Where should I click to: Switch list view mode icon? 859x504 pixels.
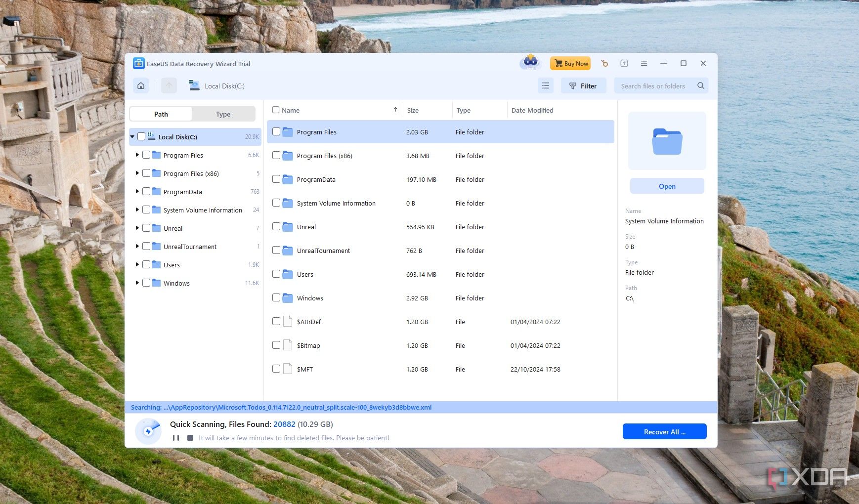click(546, 85)
